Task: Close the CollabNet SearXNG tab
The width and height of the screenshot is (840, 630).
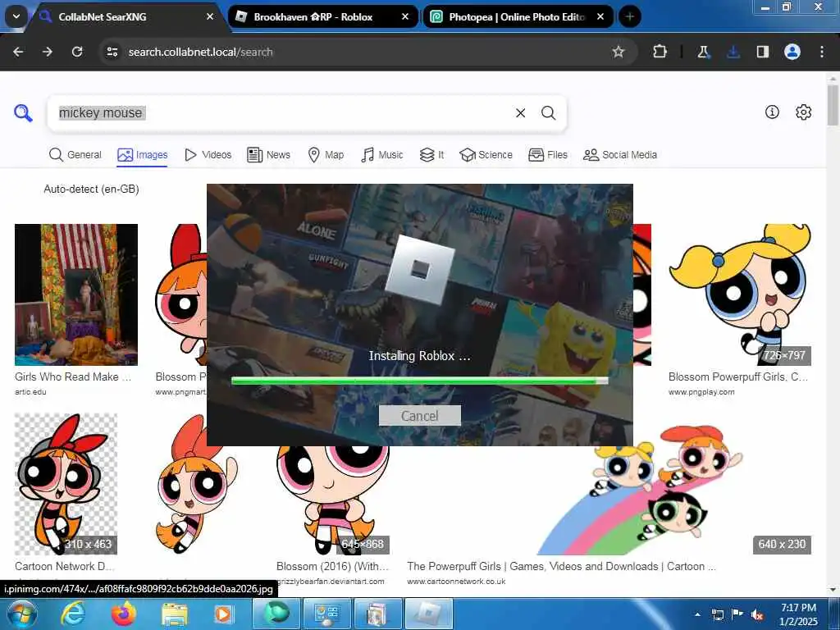Action: tap(210, 16)
